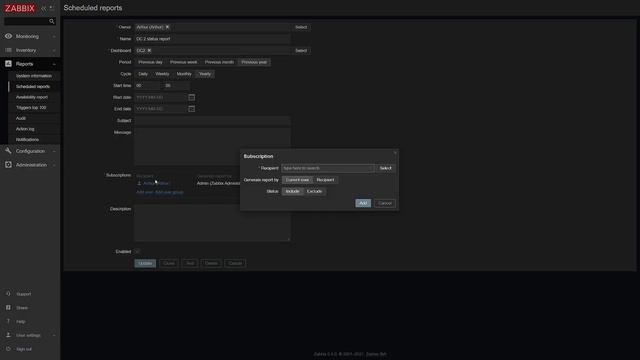Click Select button next to Owner

[x=301, y=27]
